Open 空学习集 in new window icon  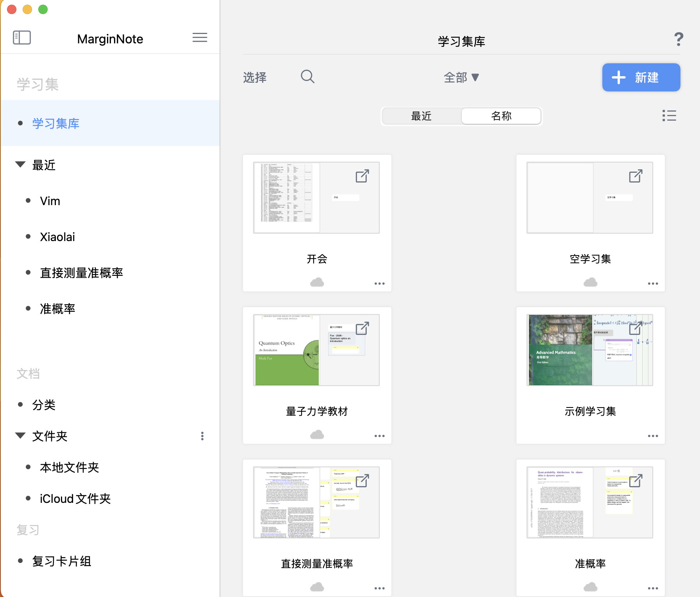636,176
